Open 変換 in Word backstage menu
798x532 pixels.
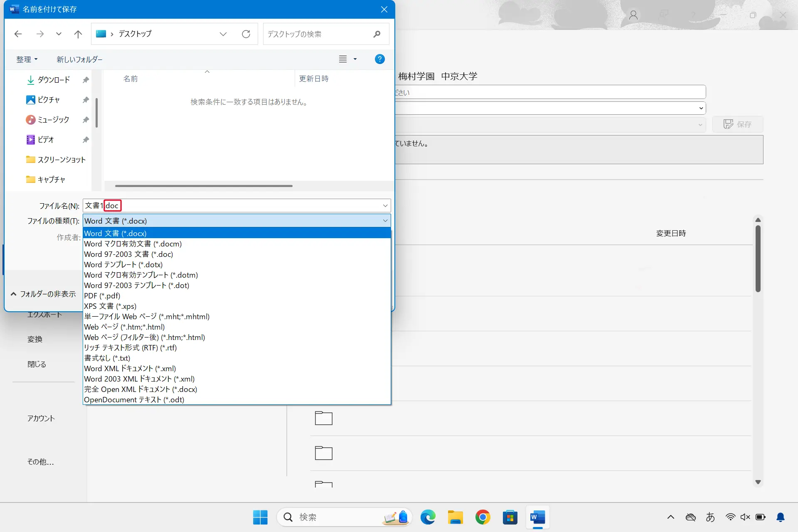coord(35,339)
